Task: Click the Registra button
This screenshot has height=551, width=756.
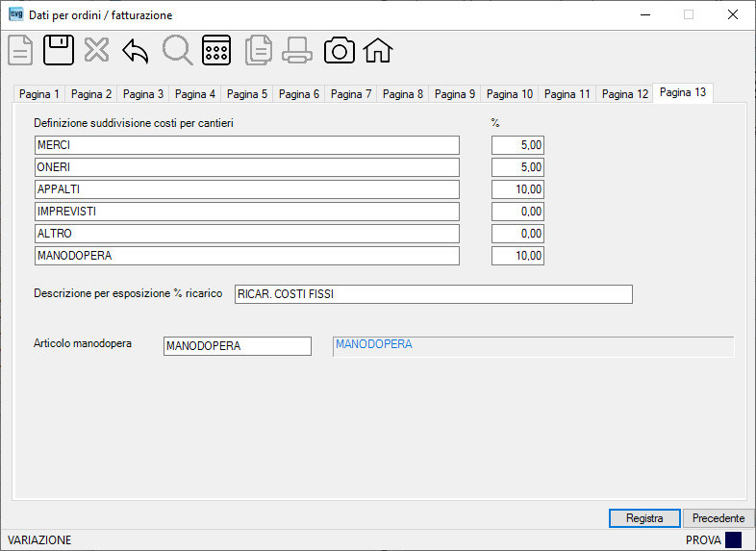Action: [644, 518]
